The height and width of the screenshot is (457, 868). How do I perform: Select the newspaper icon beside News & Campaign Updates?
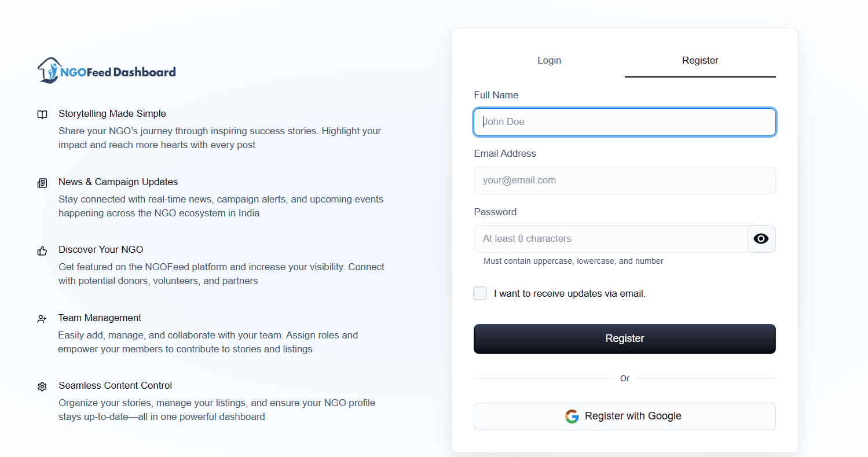coord(42,182)
